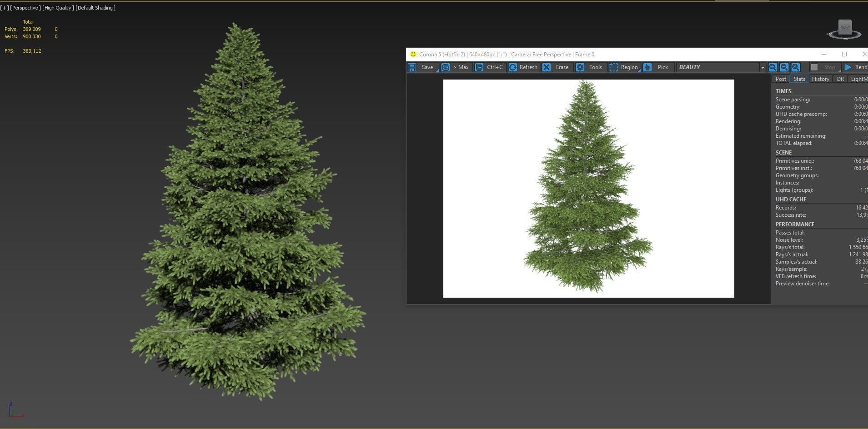Open the History tab

[820, 79]
